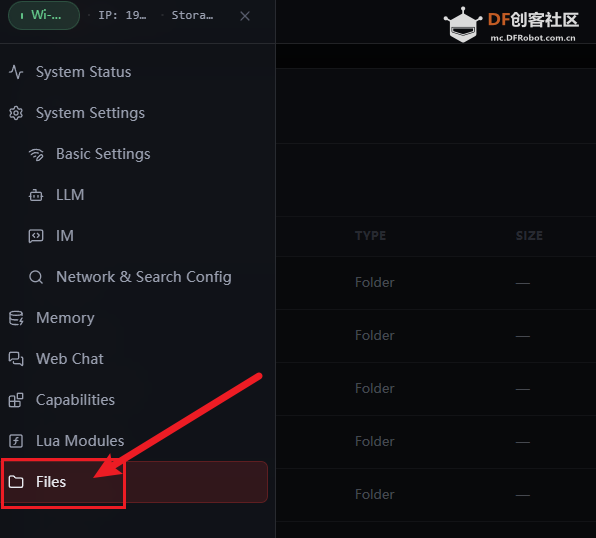Click the Files folder icon
The width and height of the screenshot is (596, 538).
tap(16, 482)
